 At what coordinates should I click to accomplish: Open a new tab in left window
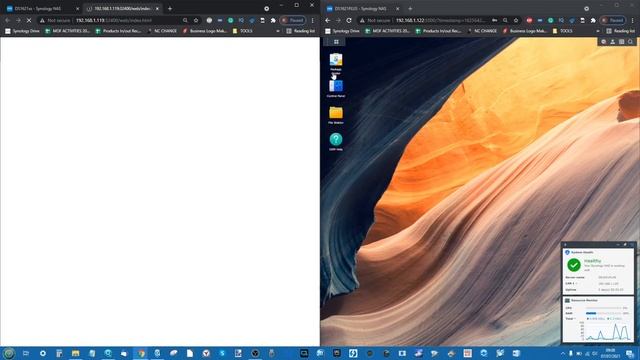coord(170,9)
